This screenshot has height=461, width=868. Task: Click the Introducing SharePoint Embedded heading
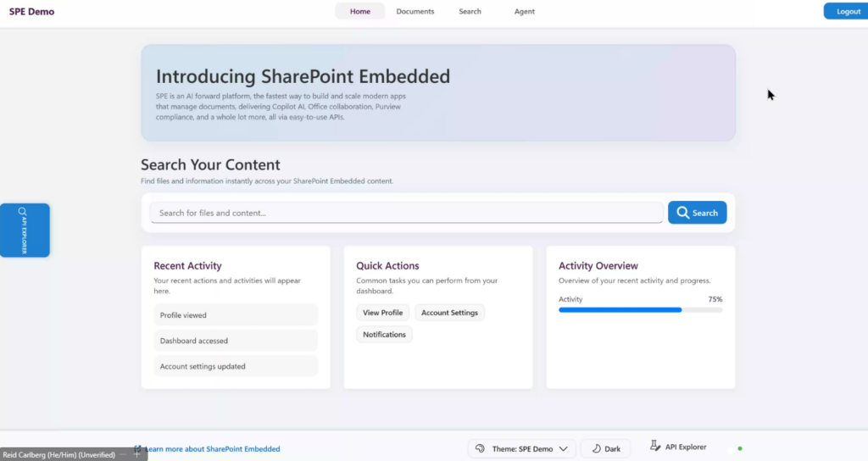pos(303,75)
